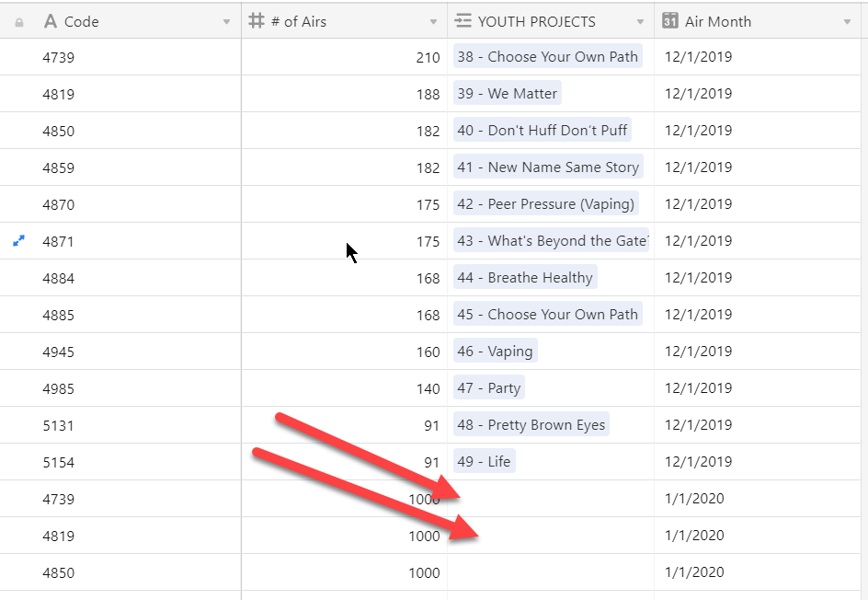Open linked record 39 - We Matter
The height and width of the screenshot is (600, 868).
click(x=507, y=93)
